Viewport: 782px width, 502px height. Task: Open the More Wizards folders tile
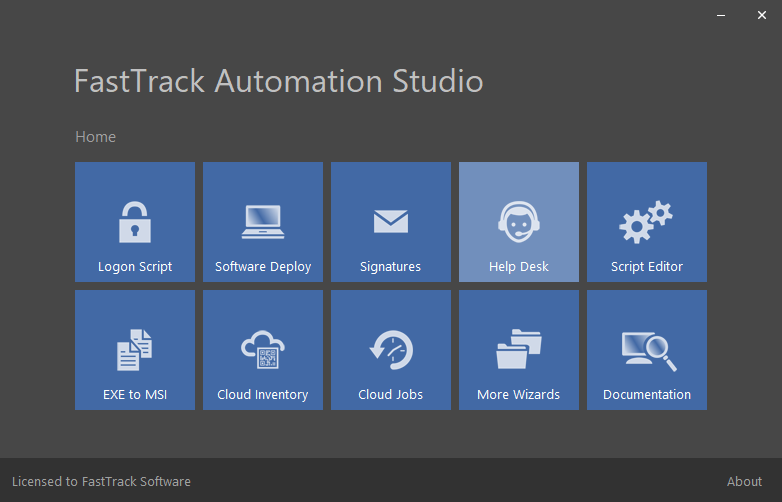(x=519, y=350)
